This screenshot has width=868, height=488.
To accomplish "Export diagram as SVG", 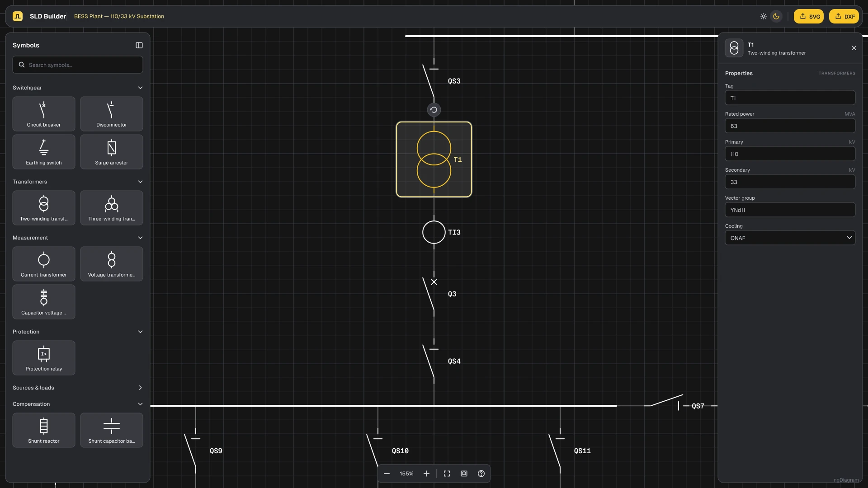I will pos(809,16).
